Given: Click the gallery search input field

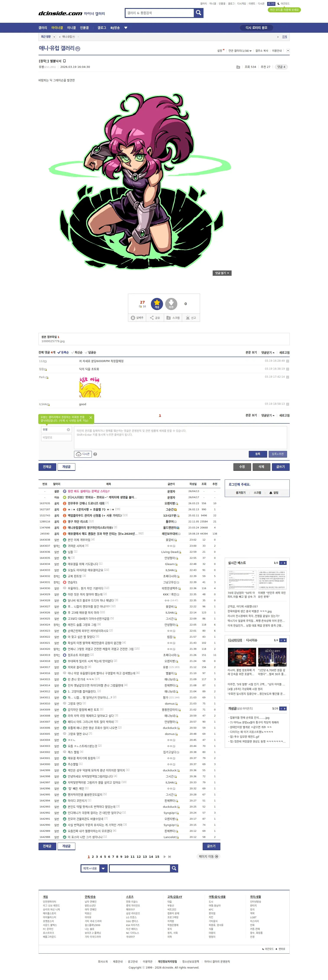Looking at the screenshot, I should (x=160, y=13).
